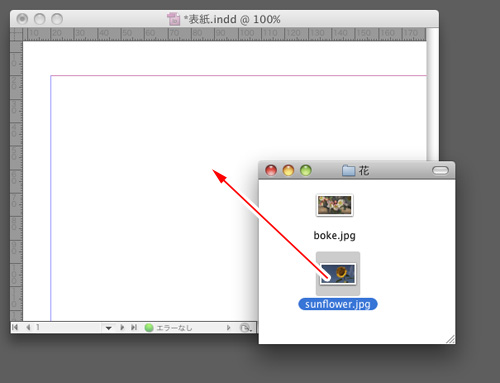
Task: Click the page number field showing 1
Action: click(x=67, y=327)
